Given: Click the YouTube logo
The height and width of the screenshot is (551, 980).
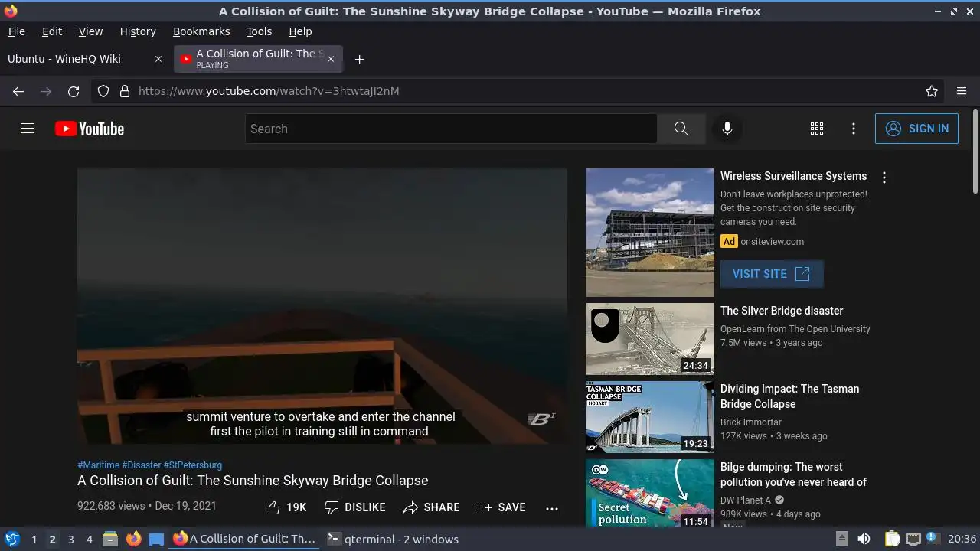Looking at the screenshot, I should 90,129.
